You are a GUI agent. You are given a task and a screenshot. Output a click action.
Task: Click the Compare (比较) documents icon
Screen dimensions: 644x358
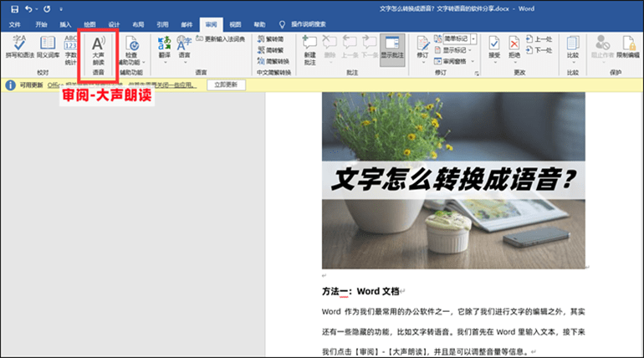(x=572, y=48)
